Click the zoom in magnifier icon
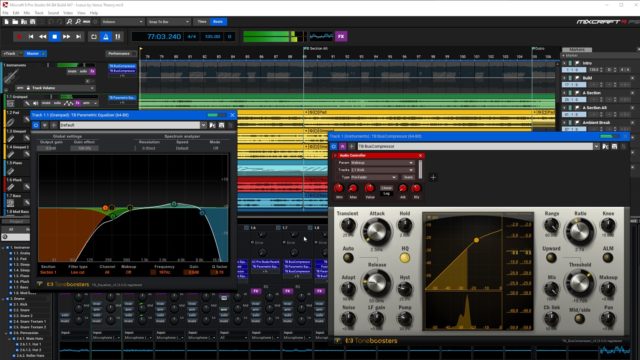 tap(69, 22)
